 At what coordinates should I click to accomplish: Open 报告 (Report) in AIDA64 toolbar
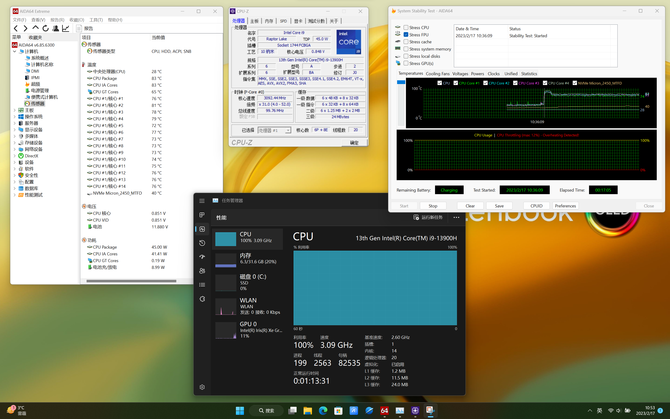pos(85,28)
